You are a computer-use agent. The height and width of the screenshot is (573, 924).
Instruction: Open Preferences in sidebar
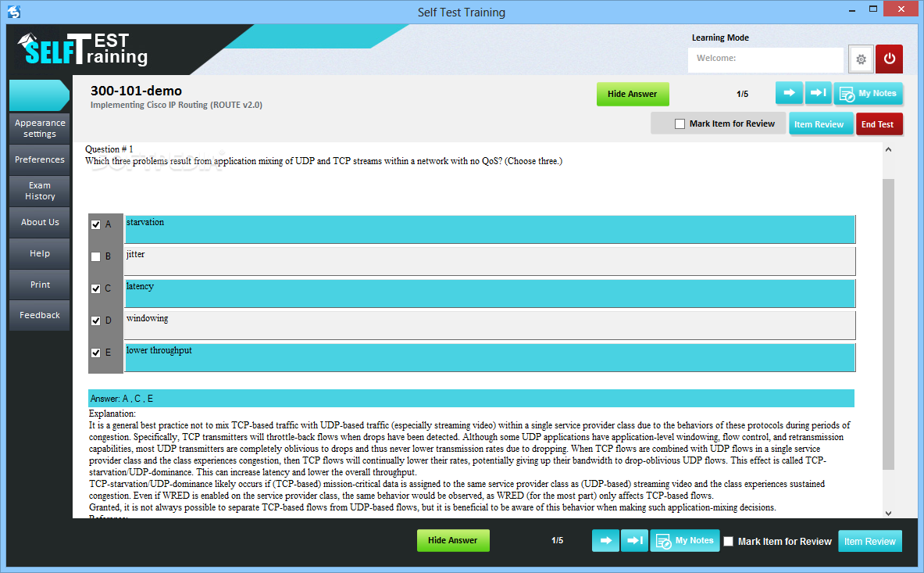pos(40,159)
